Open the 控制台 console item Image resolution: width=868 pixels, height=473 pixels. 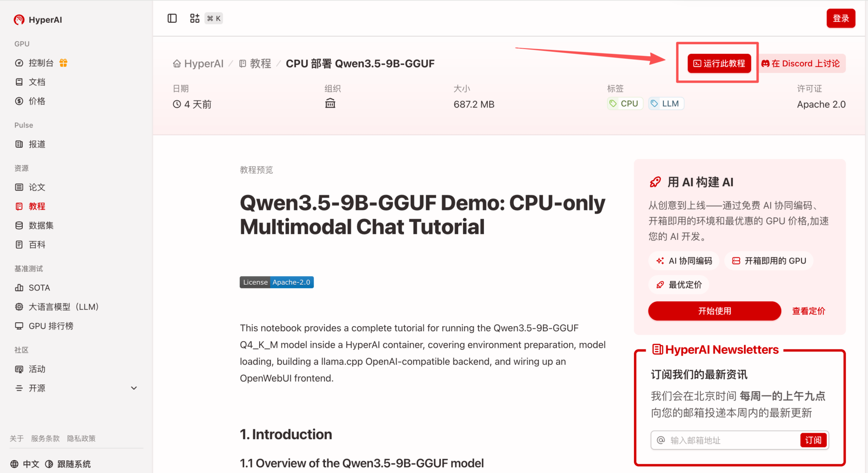coord(41,63)
